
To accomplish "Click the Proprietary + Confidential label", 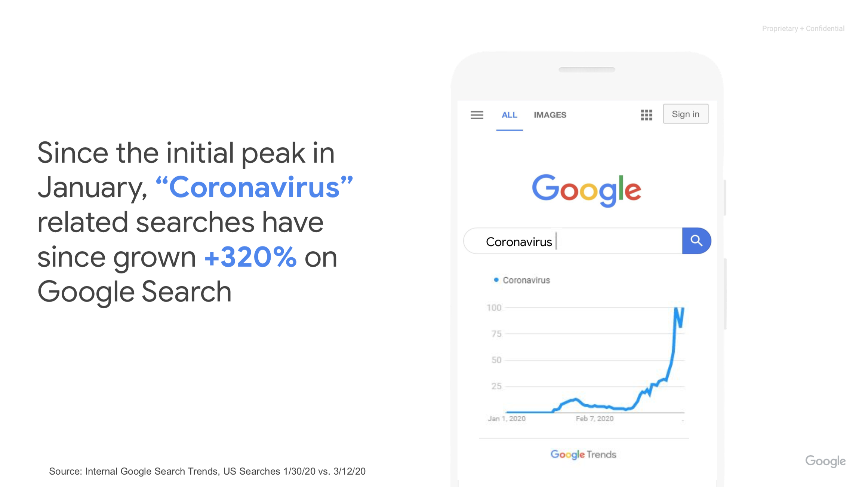I will (803, 28).
